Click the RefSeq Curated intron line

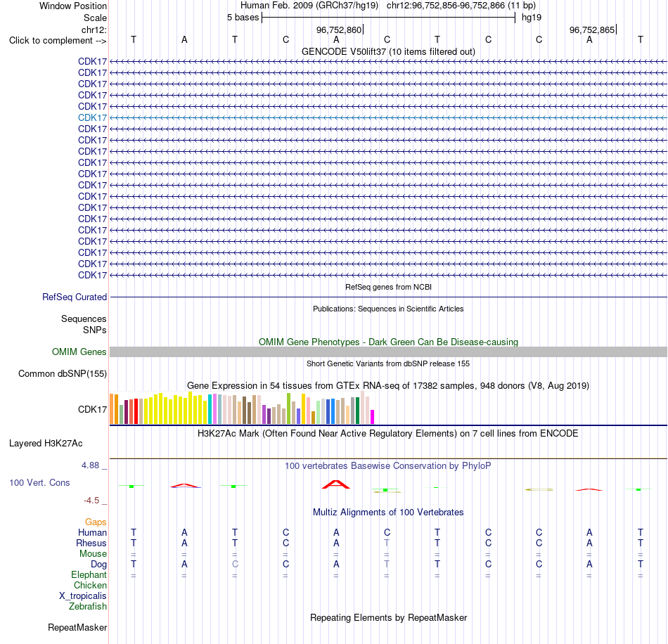click(x=388, y=297)
